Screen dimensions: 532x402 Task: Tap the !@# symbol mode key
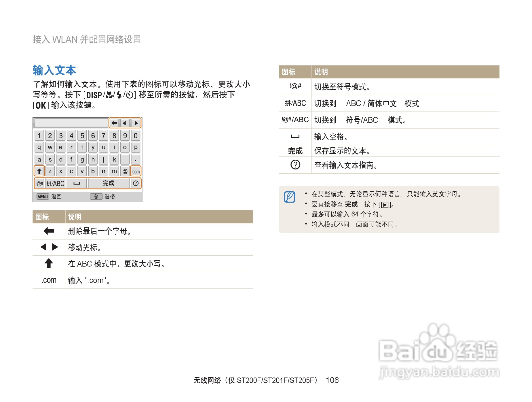[x=39, y=183]
